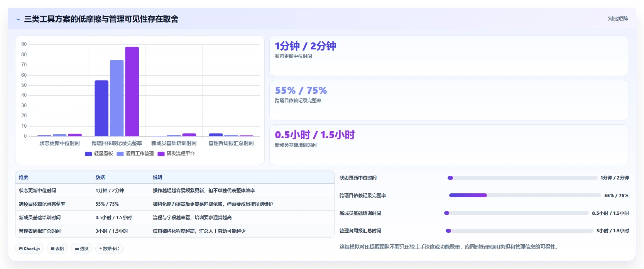This screenshot has width=644, height=269.
Task: Click the chart axis label 新成员基础培训时间
Action: coord(174,143)
